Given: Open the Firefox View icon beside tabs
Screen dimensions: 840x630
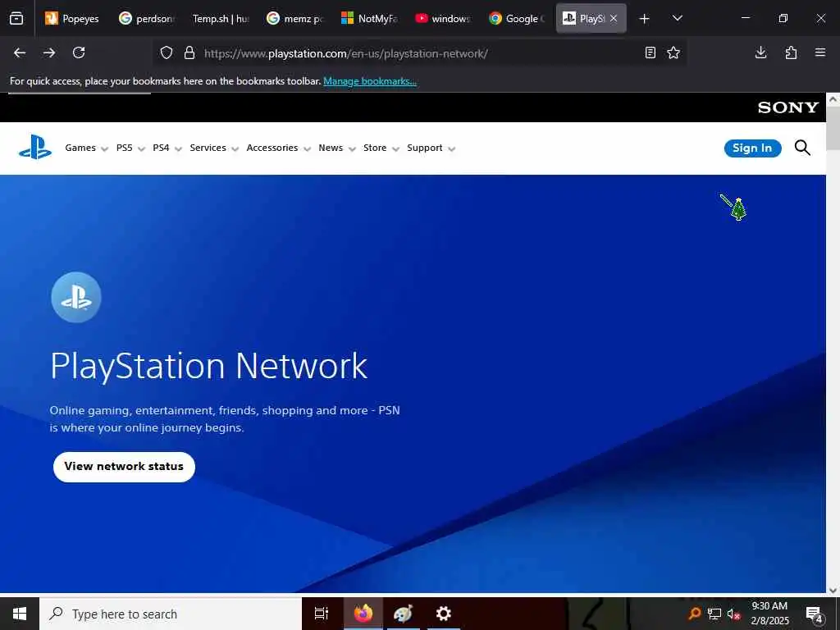Looking at the screenshot, I should (16, 19).
